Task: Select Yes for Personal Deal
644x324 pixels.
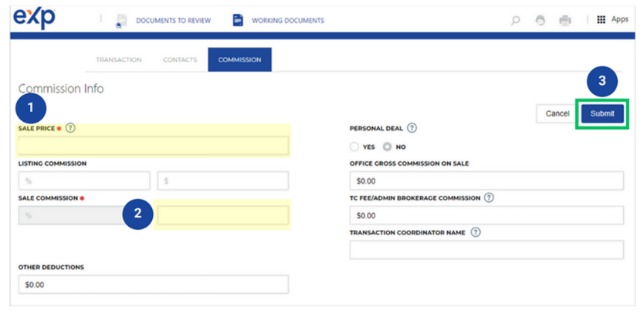Action: tap(354, 147)
